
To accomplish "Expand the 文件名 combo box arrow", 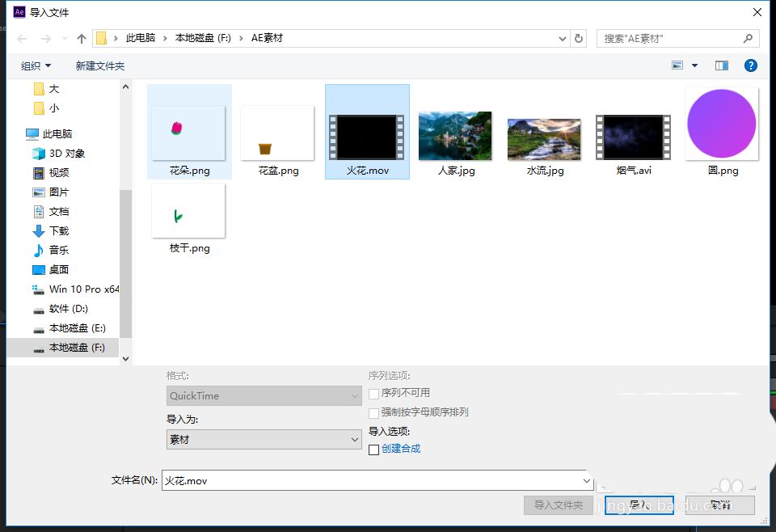I will pos(587,480).
